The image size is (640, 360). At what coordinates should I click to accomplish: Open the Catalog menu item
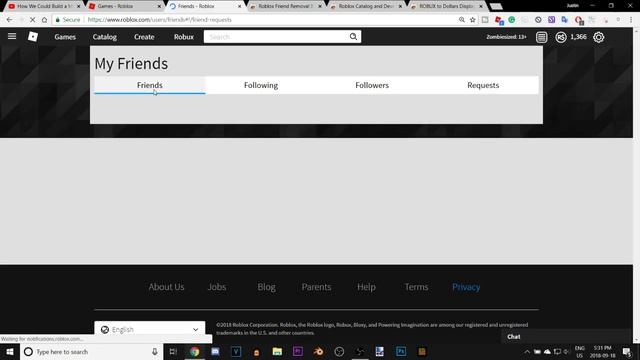point(104,37)
